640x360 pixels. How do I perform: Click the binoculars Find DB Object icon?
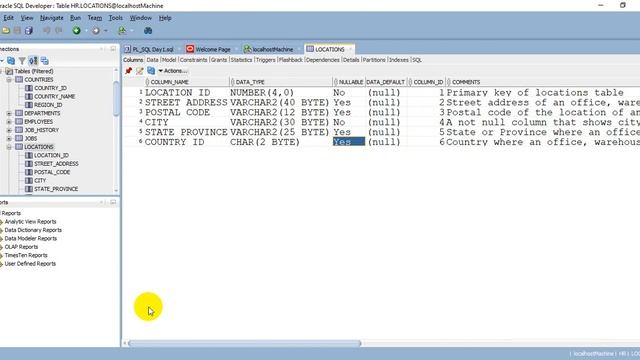click(148, 31)
